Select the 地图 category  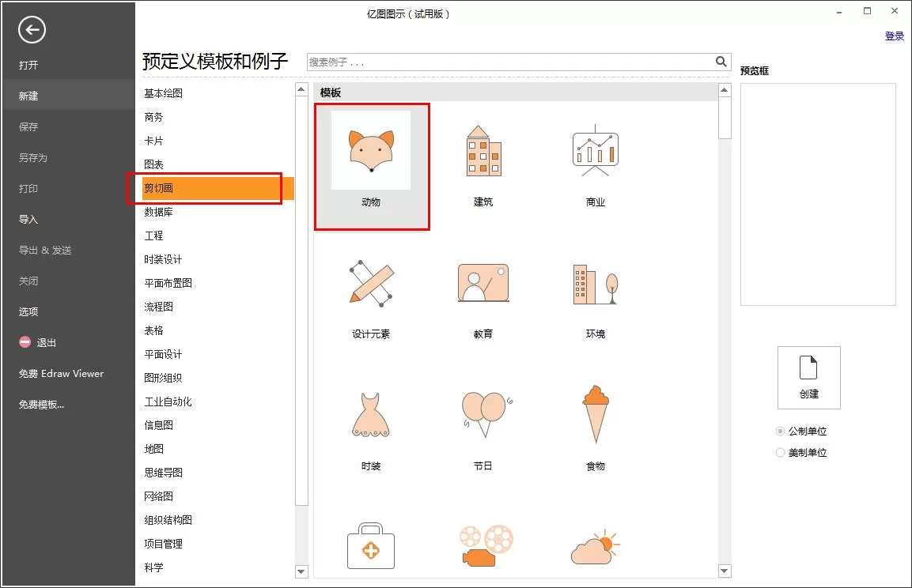click(x=153, y=449)
